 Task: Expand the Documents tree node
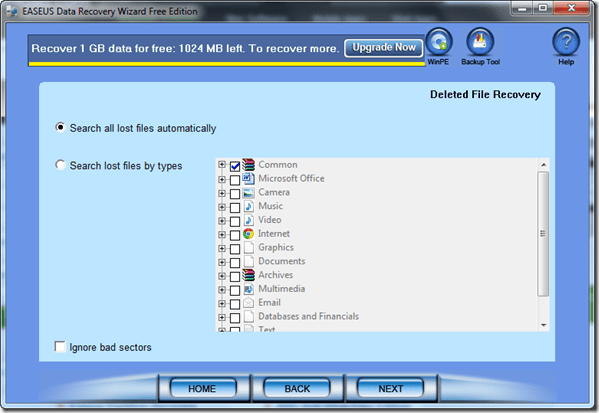click(x=222, y=262)
